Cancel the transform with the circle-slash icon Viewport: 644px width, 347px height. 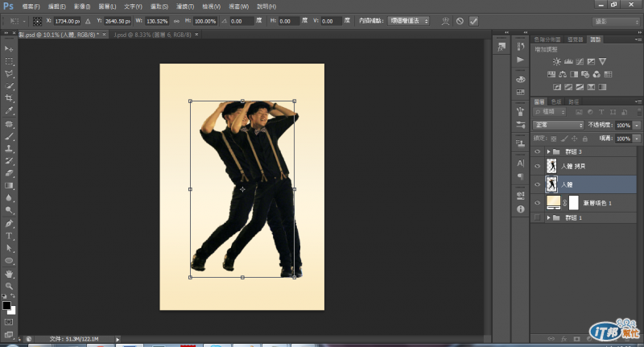[x=459, y=20]
